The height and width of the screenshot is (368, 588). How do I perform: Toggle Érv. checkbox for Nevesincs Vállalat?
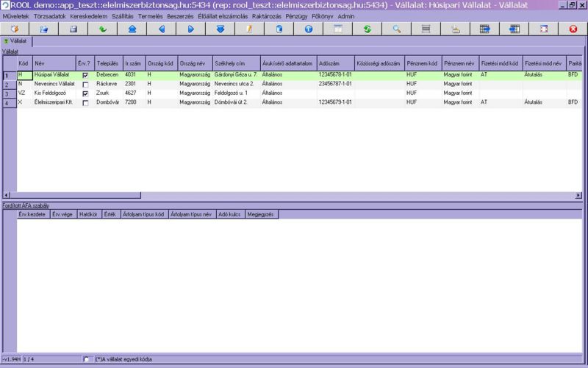coord(85,85)
